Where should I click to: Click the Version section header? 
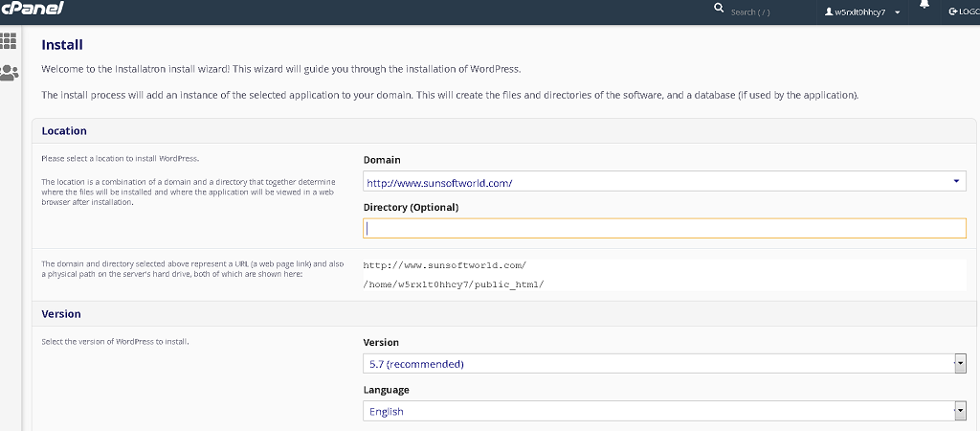click(x=61, y=313)
